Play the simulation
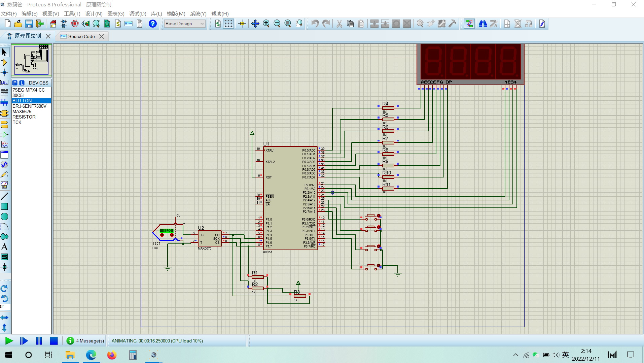This screenshot has width=644, height=363. coord(9,341)
